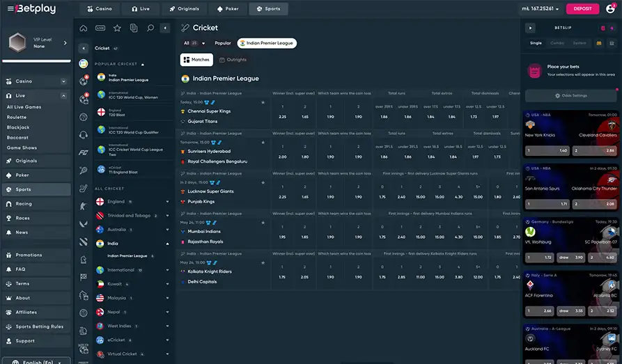The width and height of the screenshot is (622, 364).
Task: Open the Casino top tab
Action: [99, 9]
